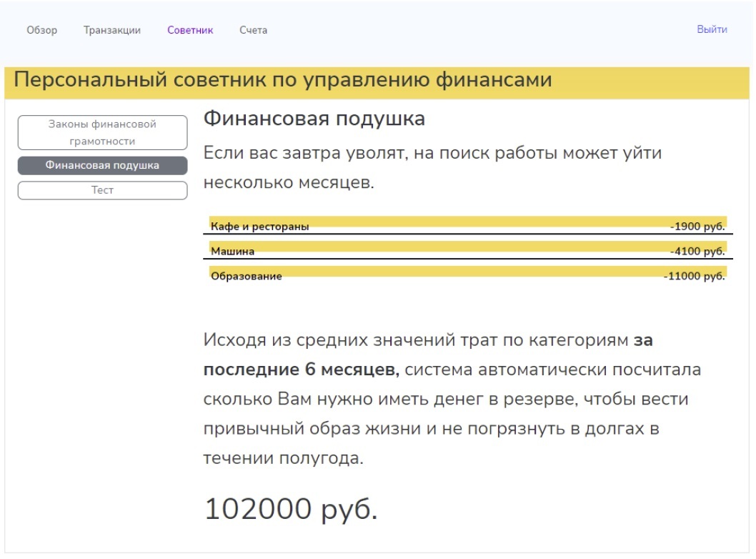Image resolution: width=756 pixels, height=559 pixels.
Task: Open the Тест sidebar button
Action: [x=102, y=190]
